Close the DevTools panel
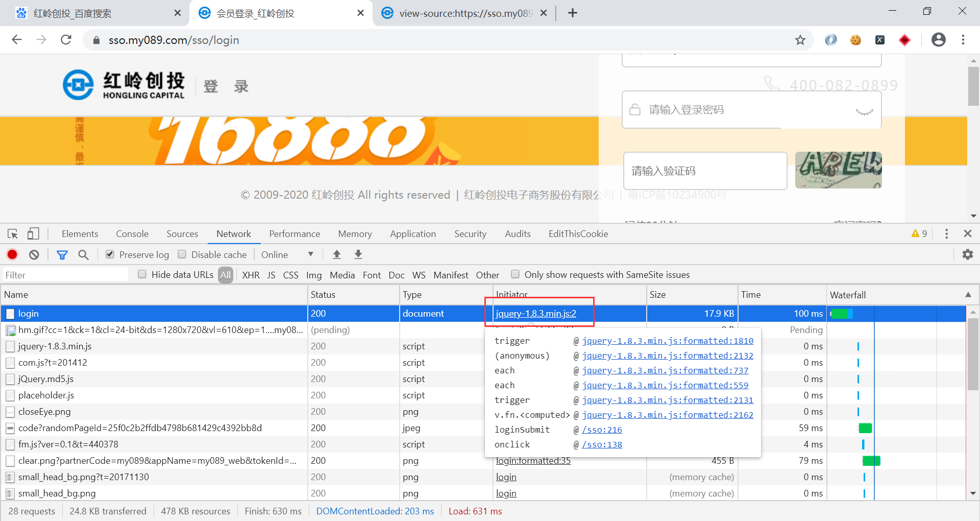Viewport: 980px width, 521px height. (967, 234)
